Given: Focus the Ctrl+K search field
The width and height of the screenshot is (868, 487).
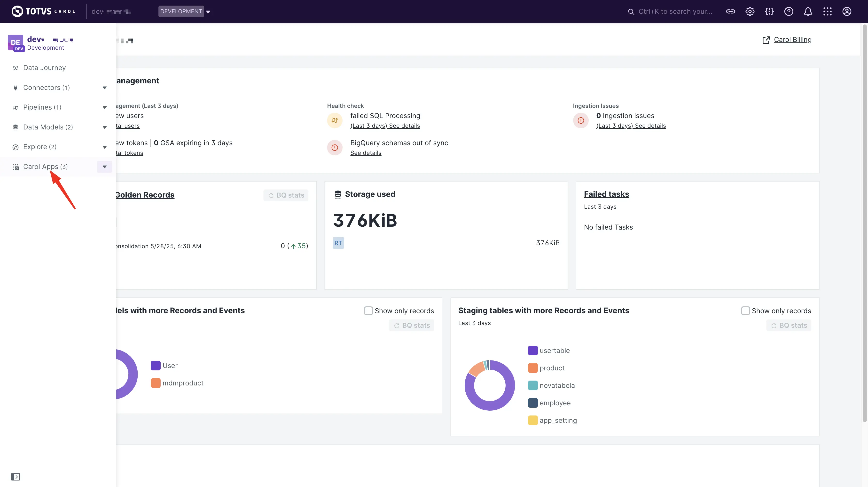Looking at the screenshot, I should pos(675,11).
